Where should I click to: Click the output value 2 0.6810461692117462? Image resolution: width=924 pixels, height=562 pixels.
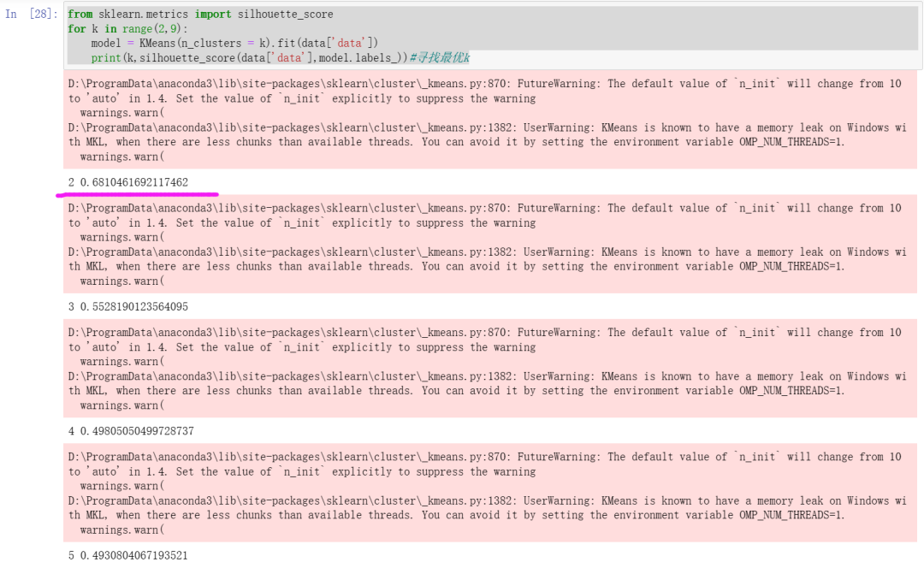(127, 182)
